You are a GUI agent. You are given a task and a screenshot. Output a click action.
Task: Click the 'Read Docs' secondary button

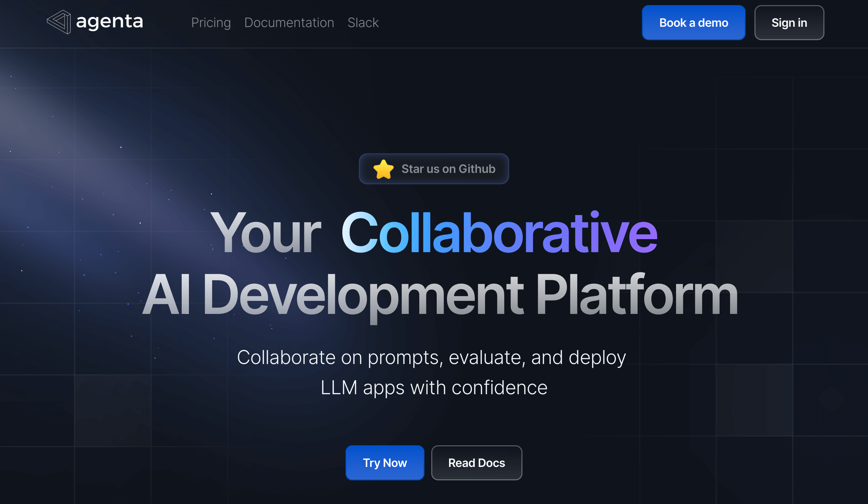coord(476,462)
